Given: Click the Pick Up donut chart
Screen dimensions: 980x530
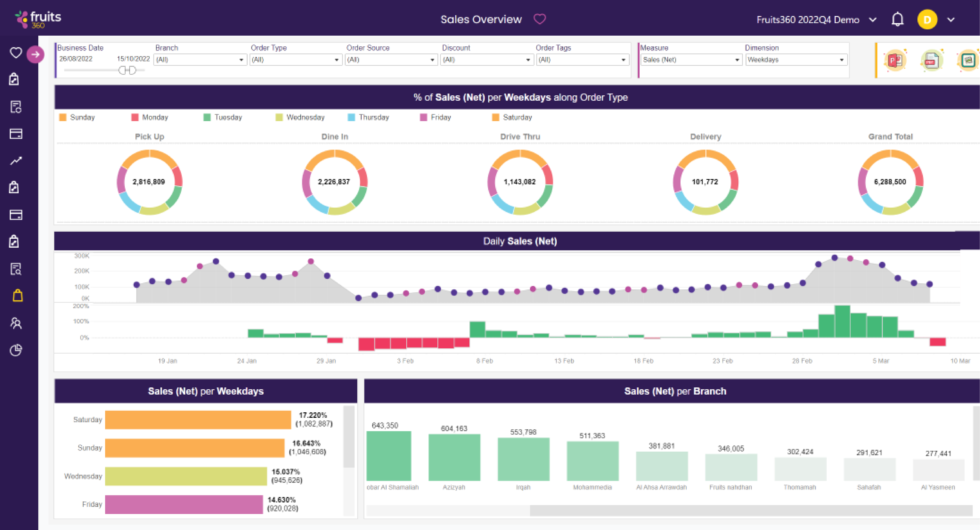Looking at the screenshot, I should point(149,182).
